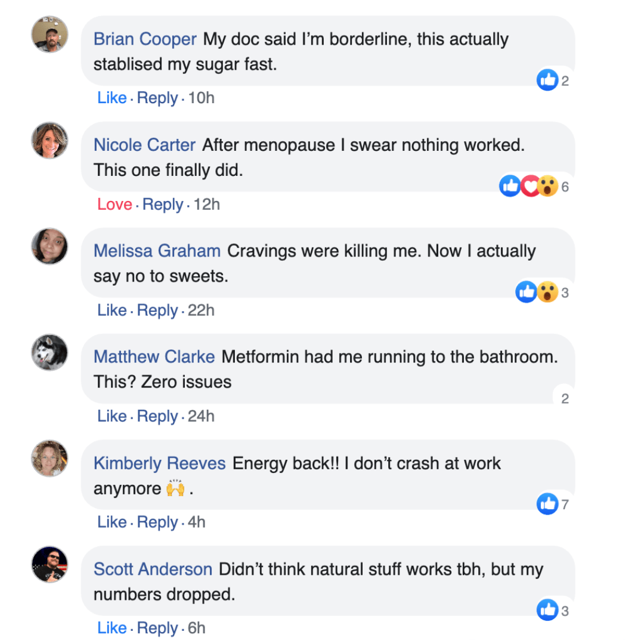Open Matthew Clarke's profile name link
The width and height of the screenshot is (644, 644).
coord(154,357)
